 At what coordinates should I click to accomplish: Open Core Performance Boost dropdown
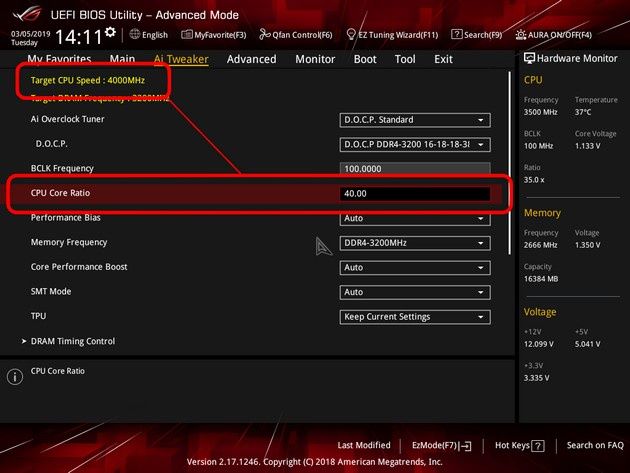[415, 268]
